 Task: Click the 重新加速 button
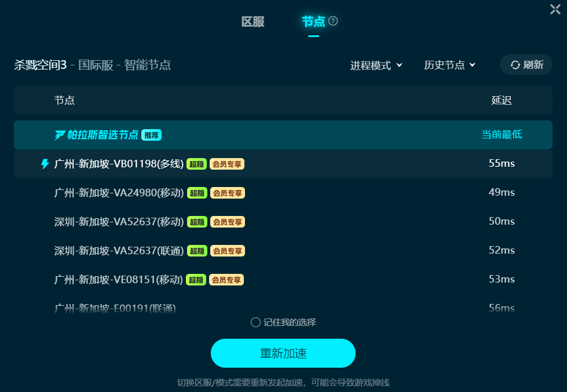283,353
